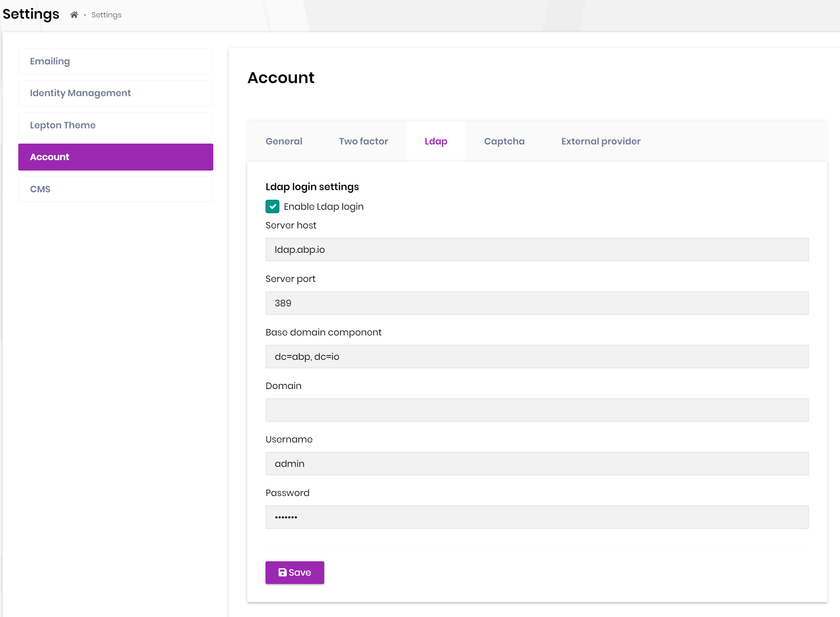Open the General tab

tap(284, 141)
